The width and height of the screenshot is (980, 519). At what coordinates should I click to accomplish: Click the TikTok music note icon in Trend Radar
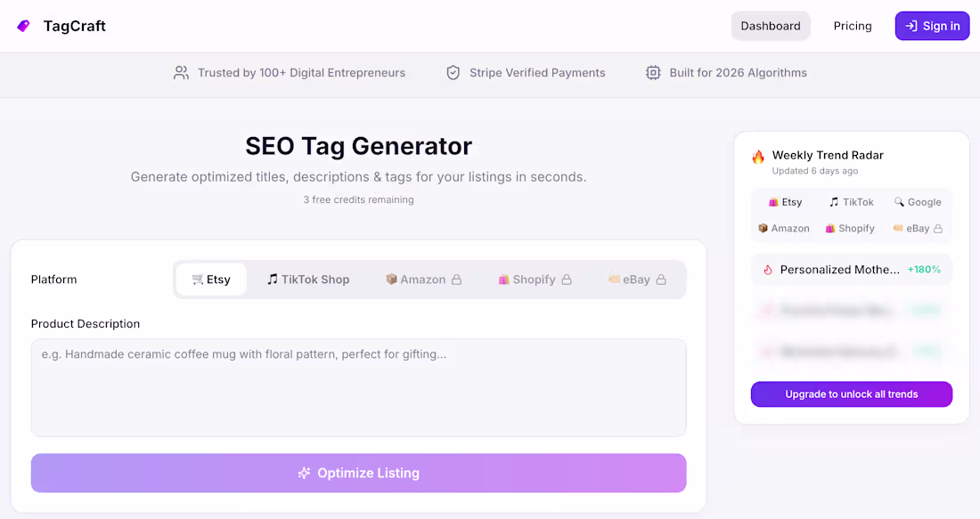[x=836, y=202]
